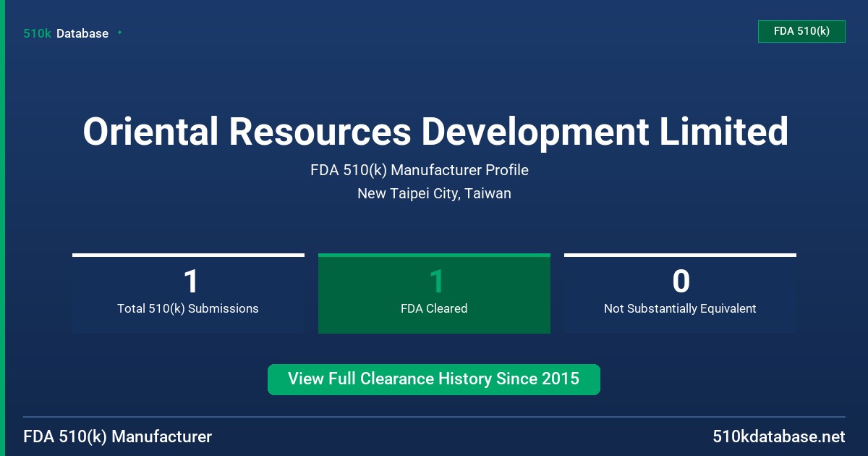Click the FDA 510(k) badge
Screen dimensions: 868x456
click(801, 31)
